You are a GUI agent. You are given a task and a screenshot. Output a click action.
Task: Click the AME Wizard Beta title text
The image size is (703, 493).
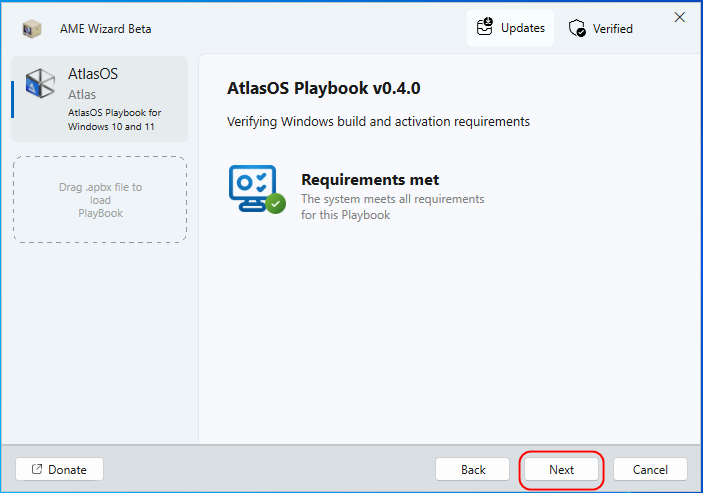[105, 29]
